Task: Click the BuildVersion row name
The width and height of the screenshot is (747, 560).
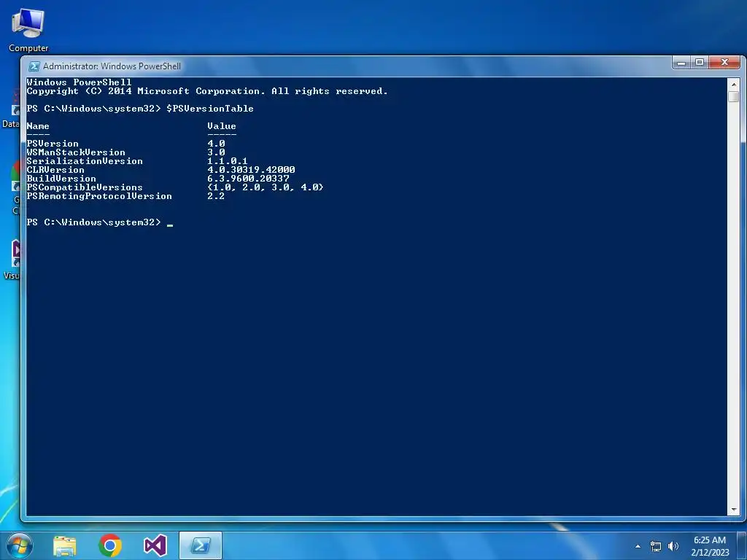Action: point(61,179)
